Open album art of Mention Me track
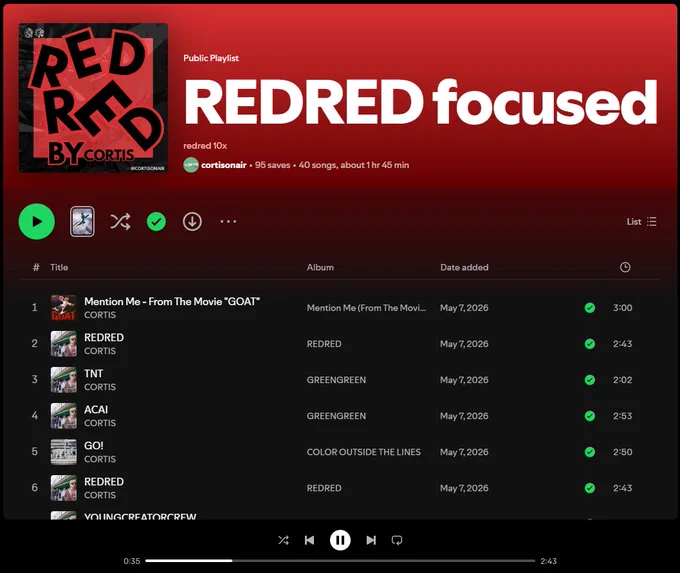Screen dimensions: 680x573 [64, 308]
